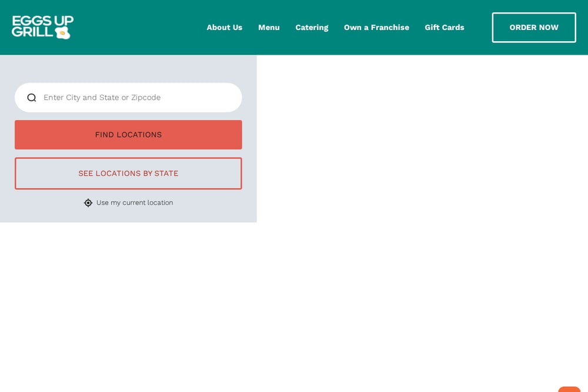The width and height of the screenshot is (588, 392).
Task: Select Gift Cards in the navigation
Action: (445, 28)
